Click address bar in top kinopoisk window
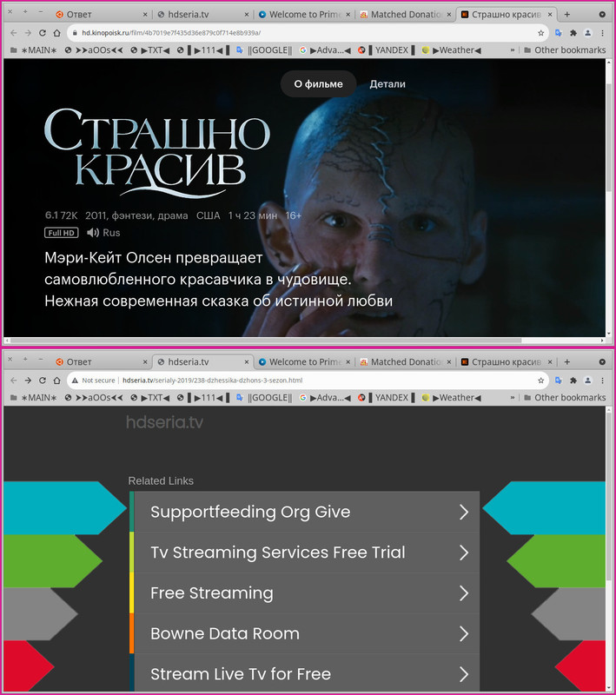Viewport: 616px width, 695px height. pos(308,33)
